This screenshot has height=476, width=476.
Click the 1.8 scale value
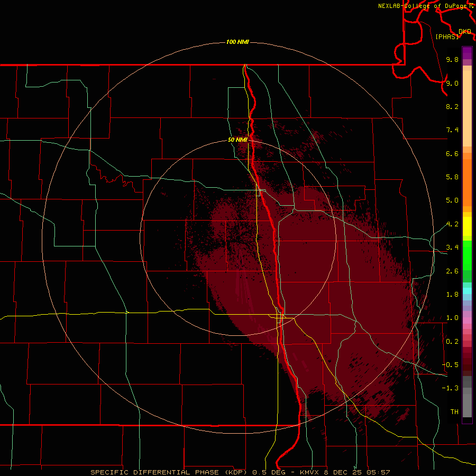[452, 294]
